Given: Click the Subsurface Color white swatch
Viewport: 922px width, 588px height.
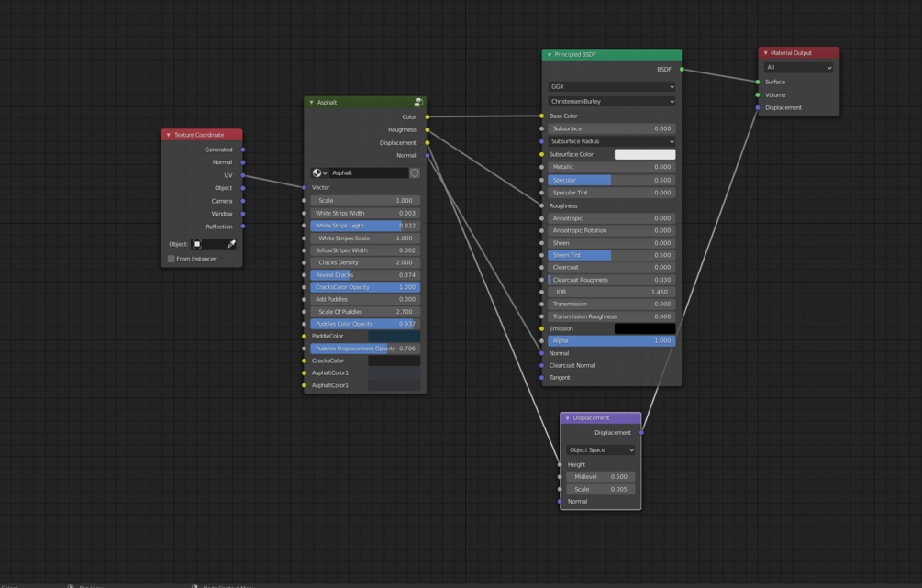Looking at the screenshot, I should [x=644, y=154].
